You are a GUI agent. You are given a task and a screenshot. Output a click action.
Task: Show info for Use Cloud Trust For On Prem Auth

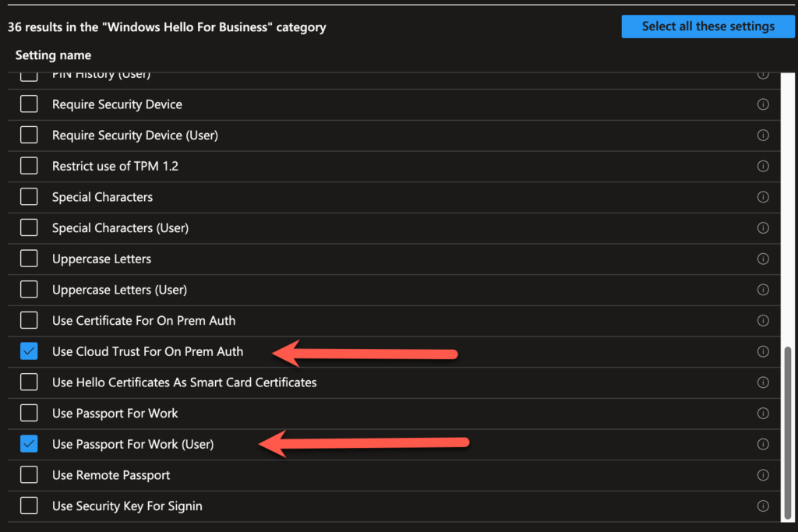[763, 351]
